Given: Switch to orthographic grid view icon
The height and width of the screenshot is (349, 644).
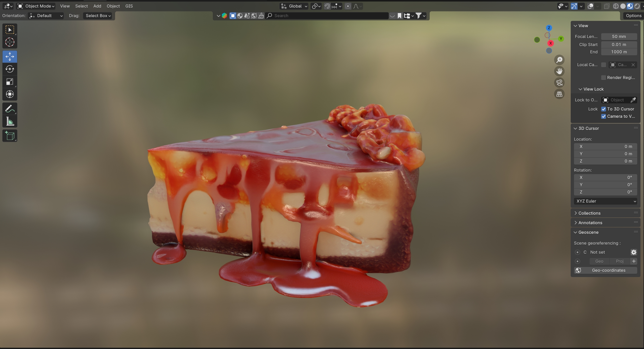Looking at the screenshot, I should pos(559,94).
